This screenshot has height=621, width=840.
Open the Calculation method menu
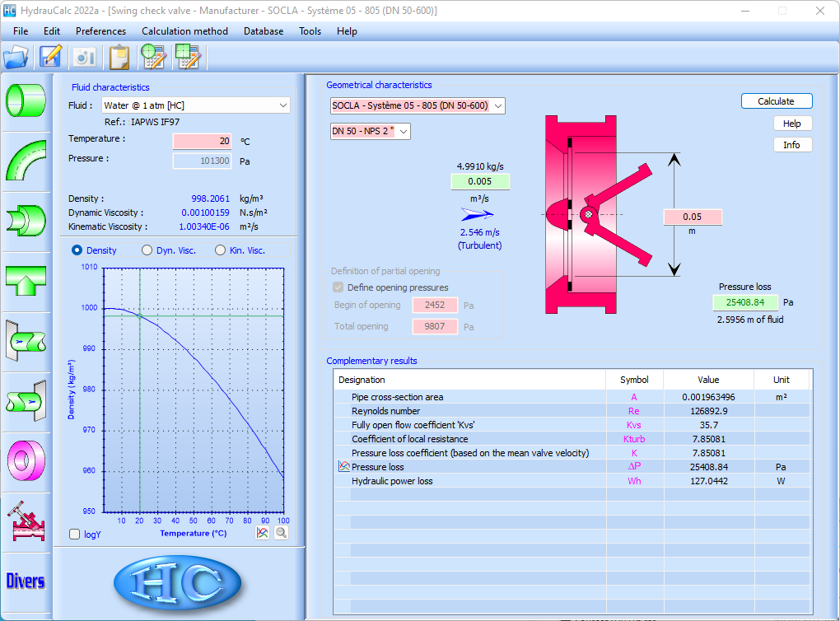(x=184, y=31)
